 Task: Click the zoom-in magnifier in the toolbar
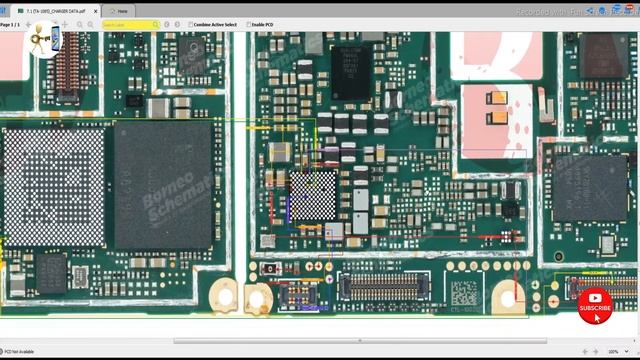tap(90, 25)
